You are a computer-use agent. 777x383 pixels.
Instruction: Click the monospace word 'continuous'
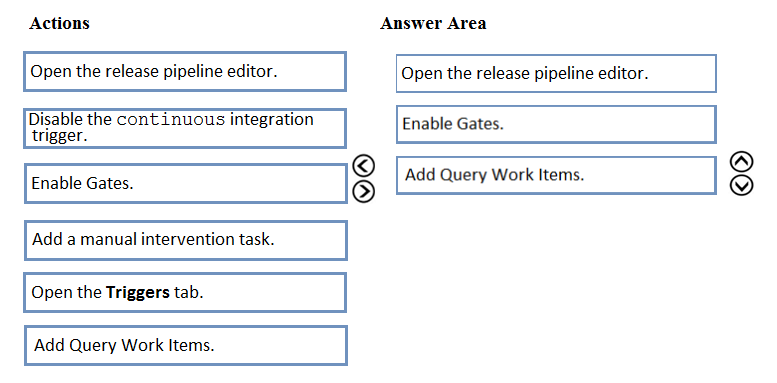171,120
